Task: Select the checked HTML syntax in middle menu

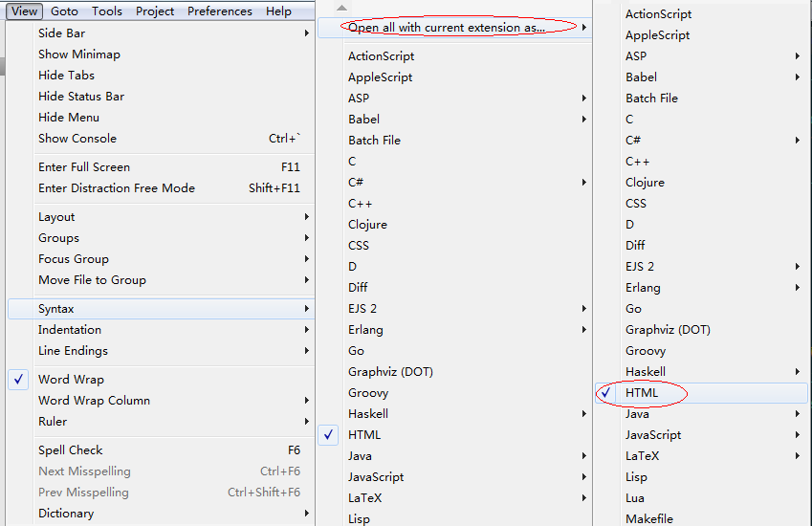Action: click(454, 435)
